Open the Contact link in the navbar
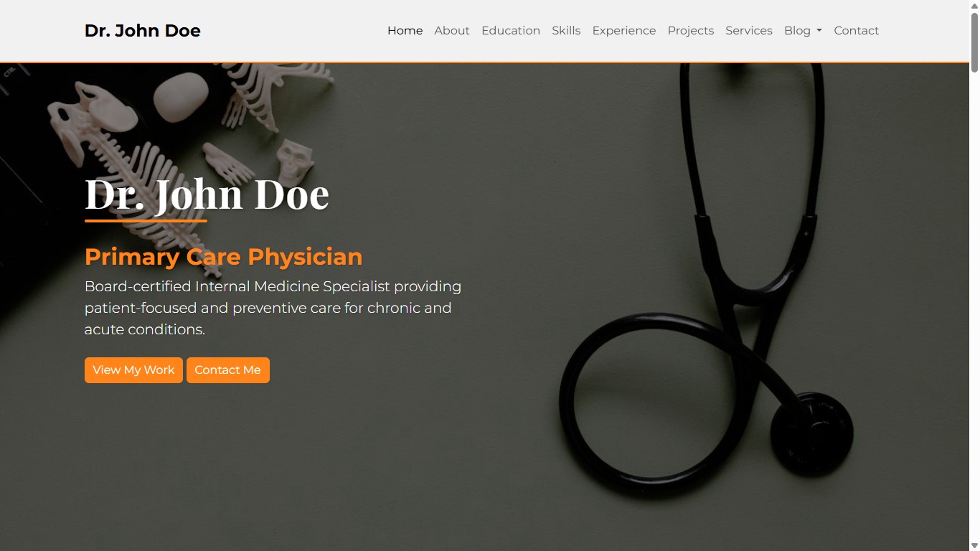The height and width of the screenshot is (551, 980). (x=857, y=31)
